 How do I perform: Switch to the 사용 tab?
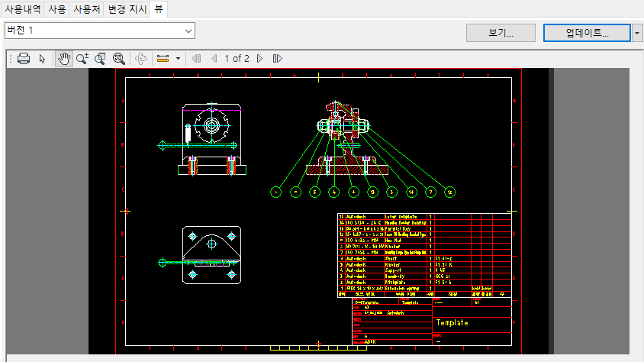56,9
